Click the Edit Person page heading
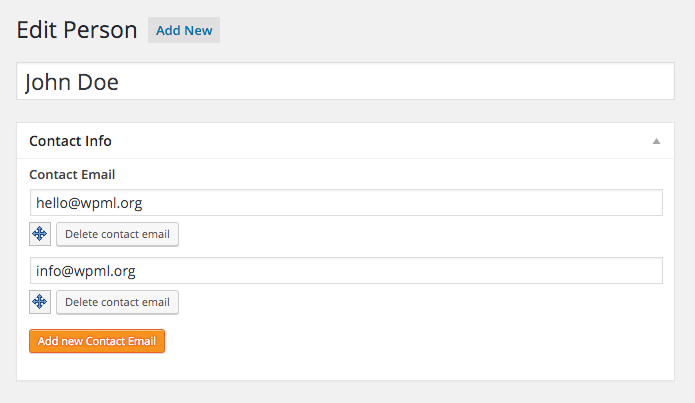This screenshot has width=695, height=403. click(77, 30)
